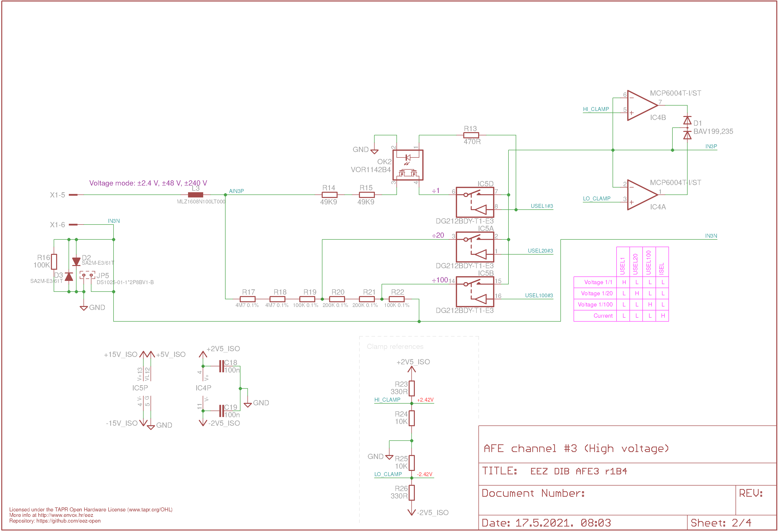Click the D2 diode symbol
Screen dimensions: 778x532
pyautogui.click(x=76, y=262)
